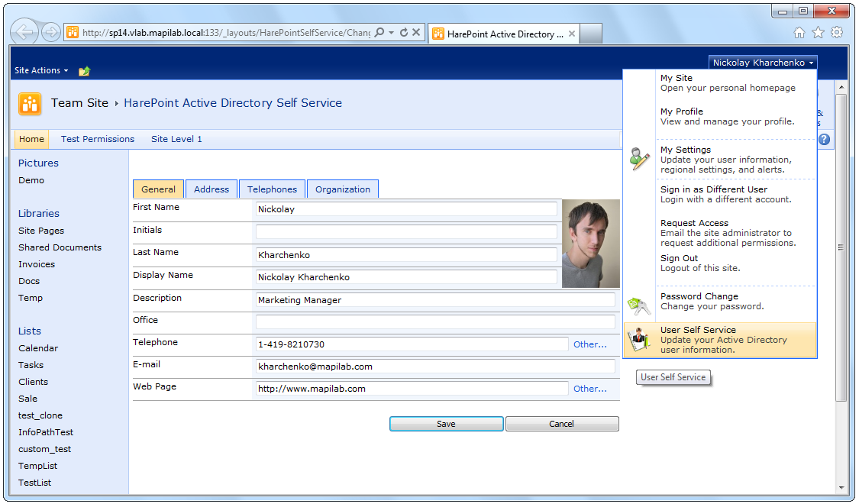This screenshot has height=504, width=859.
Task: Open the browser Home icon
Action: pyautogui.click(x=799, y=32)
